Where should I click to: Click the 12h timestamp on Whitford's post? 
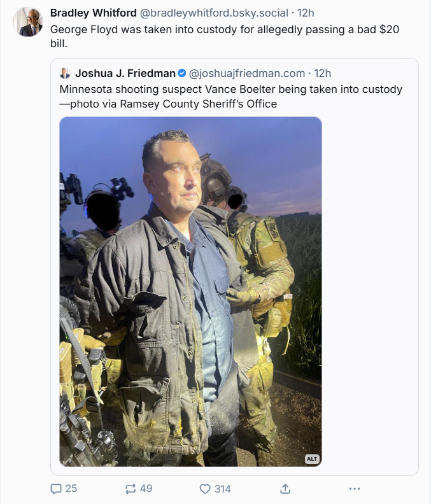[306, 13]
